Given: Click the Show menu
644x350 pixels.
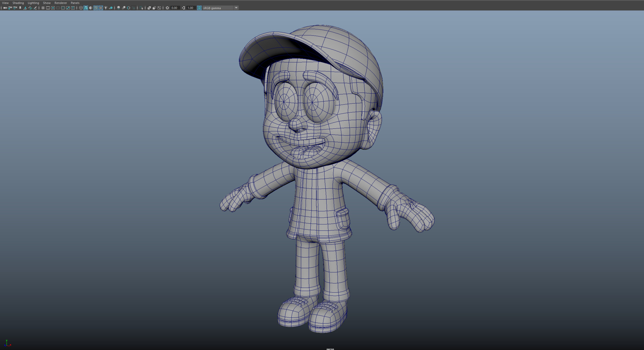Looking at the screenshot, I should [x=47, y=3].
